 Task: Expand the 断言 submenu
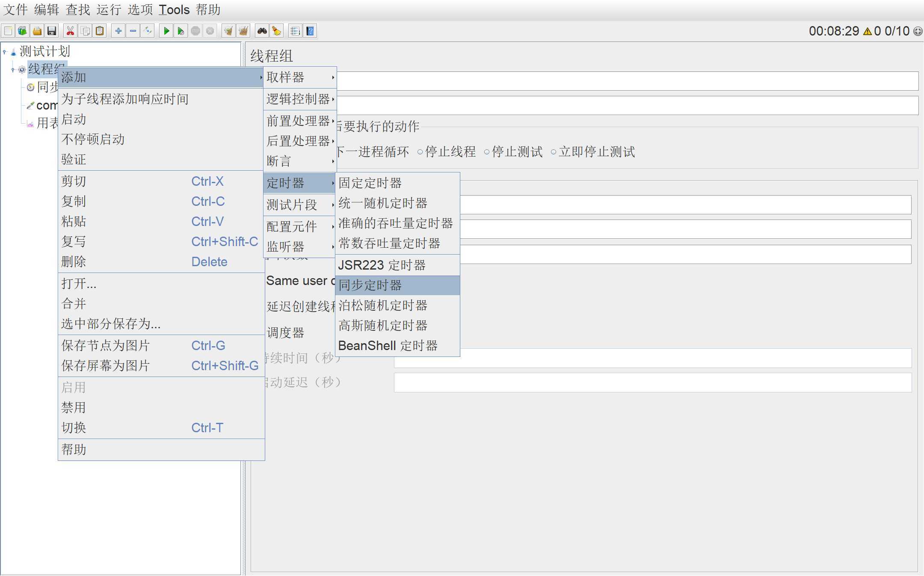click(x=300, y=161)
